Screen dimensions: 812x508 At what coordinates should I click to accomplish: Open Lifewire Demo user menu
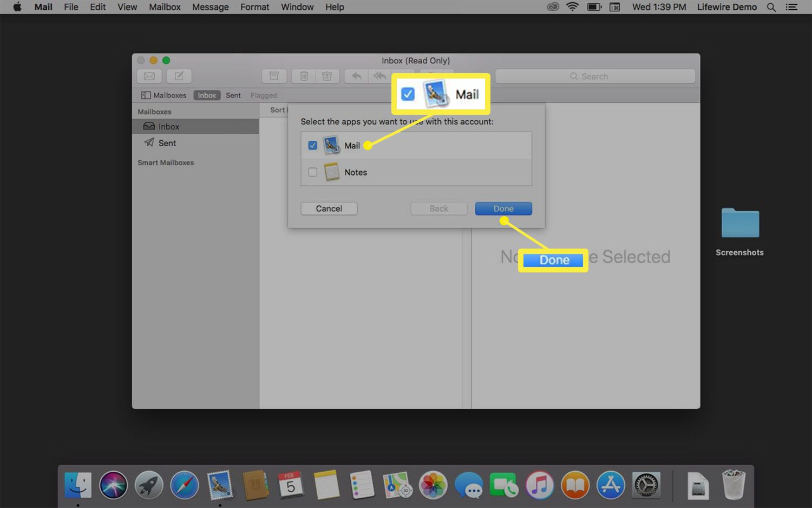tap(726, 7)
